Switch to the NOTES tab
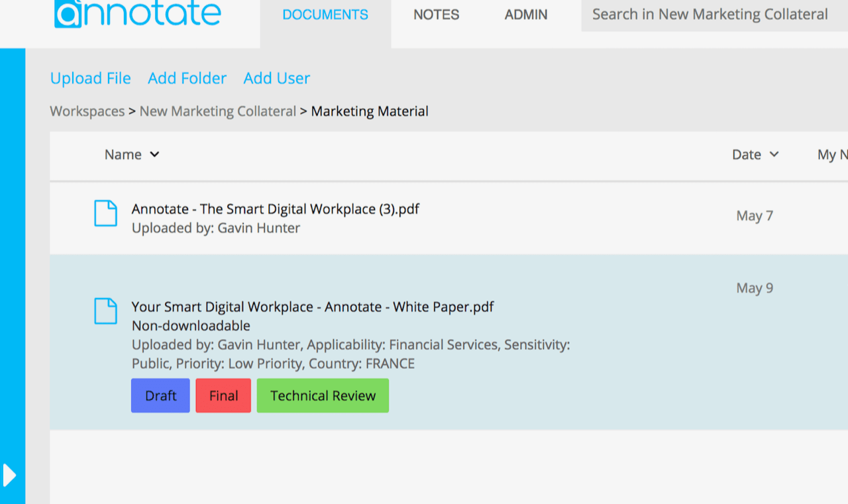The height and width of the screenshot is (504, 848). [x=436, y=15]
